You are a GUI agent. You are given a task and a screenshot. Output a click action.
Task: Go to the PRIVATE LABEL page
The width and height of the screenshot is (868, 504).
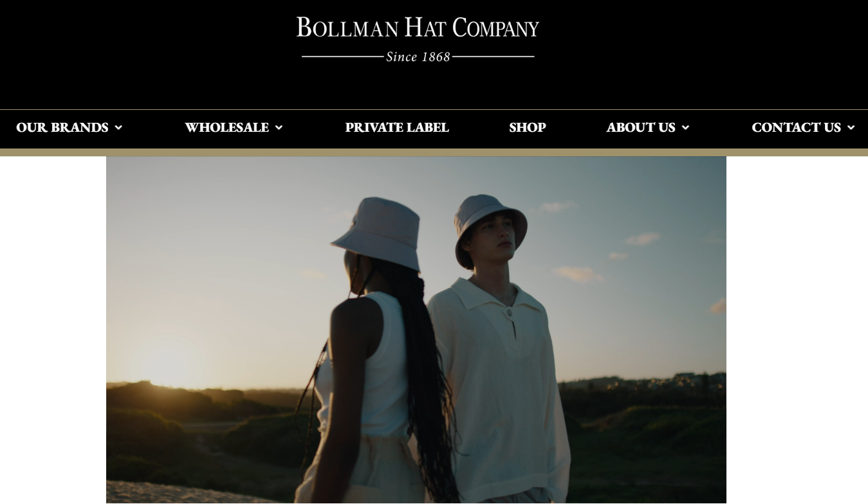[397, 128]
